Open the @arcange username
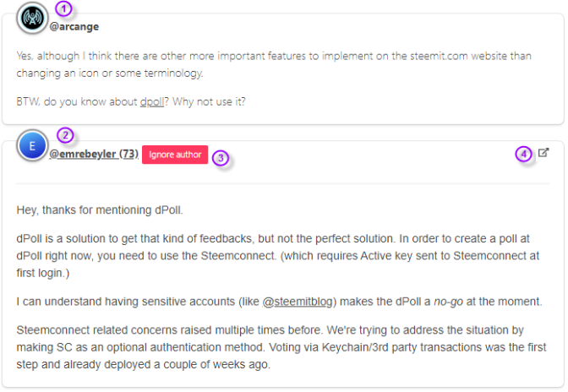This screenshot has height=392, width=568. [x=74, y=27]
